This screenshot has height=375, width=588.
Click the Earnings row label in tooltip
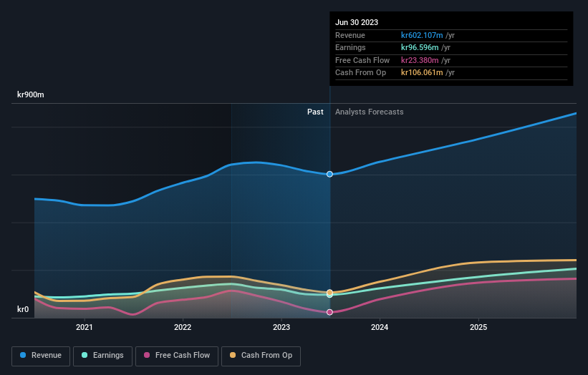click(x=350, y=47)
